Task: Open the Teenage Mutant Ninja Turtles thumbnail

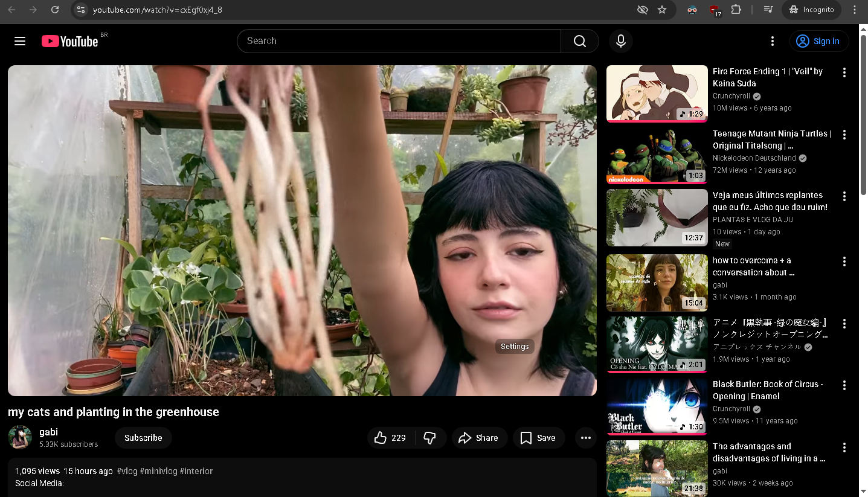Action: click(x=657, y=156)
